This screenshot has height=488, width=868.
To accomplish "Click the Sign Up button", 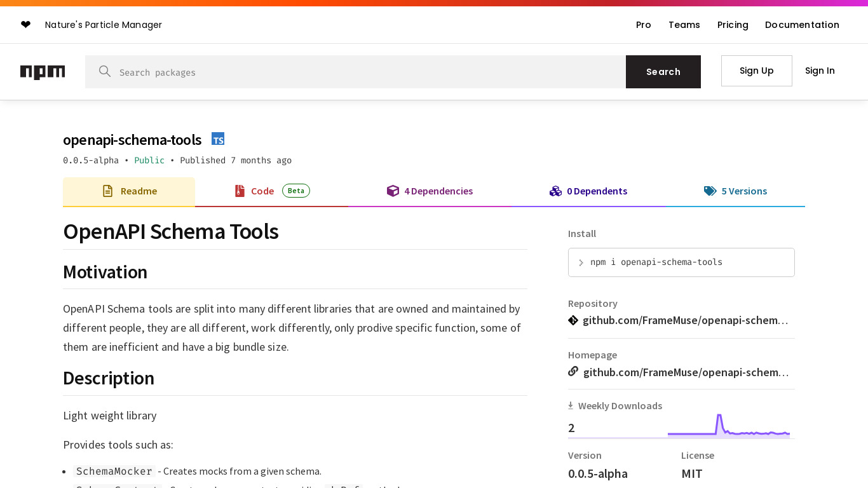I will 757,71.
